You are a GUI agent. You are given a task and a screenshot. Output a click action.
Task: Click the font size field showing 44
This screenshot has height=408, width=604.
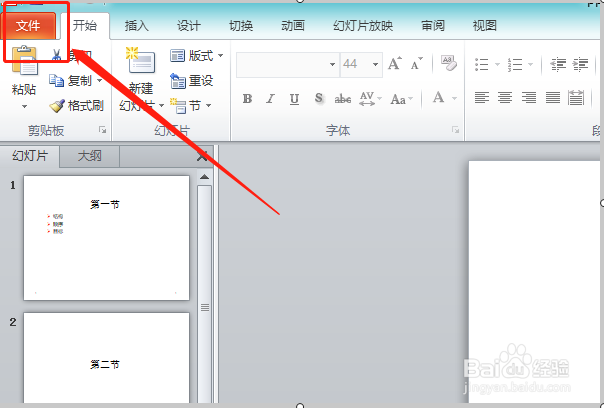point(354,64)
